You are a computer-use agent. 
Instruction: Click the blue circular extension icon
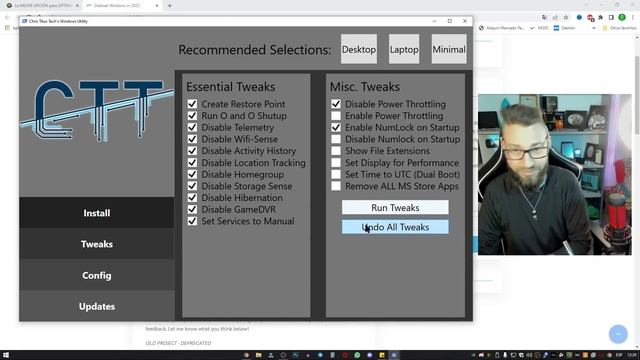click(x=579, y=17)
